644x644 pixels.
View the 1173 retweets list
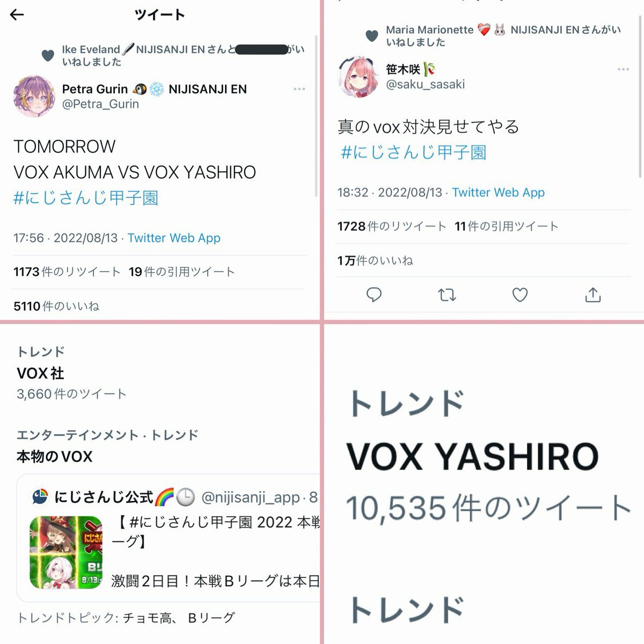pos(67,272)
